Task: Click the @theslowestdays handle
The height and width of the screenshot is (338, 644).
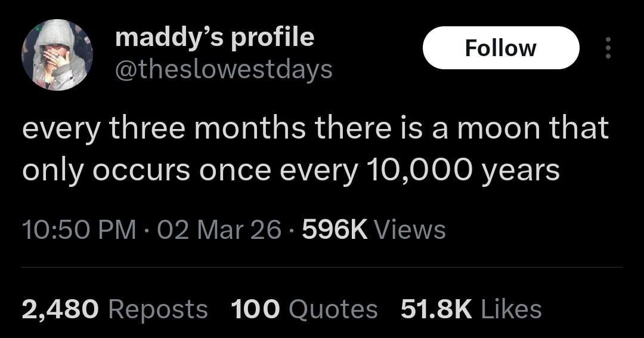Action: pyautogui.click(x=224, y=70)
